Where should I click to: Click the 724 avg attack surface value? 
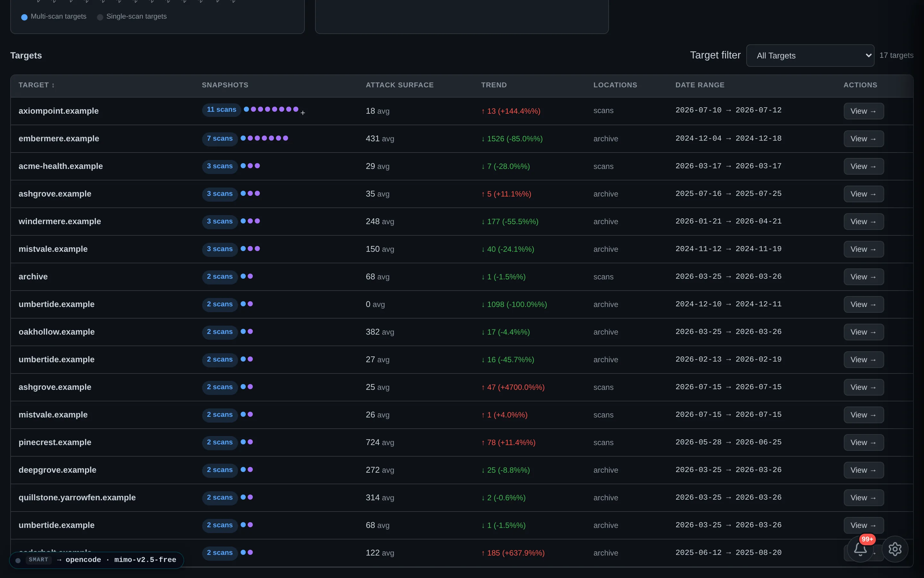coord(380,442)
